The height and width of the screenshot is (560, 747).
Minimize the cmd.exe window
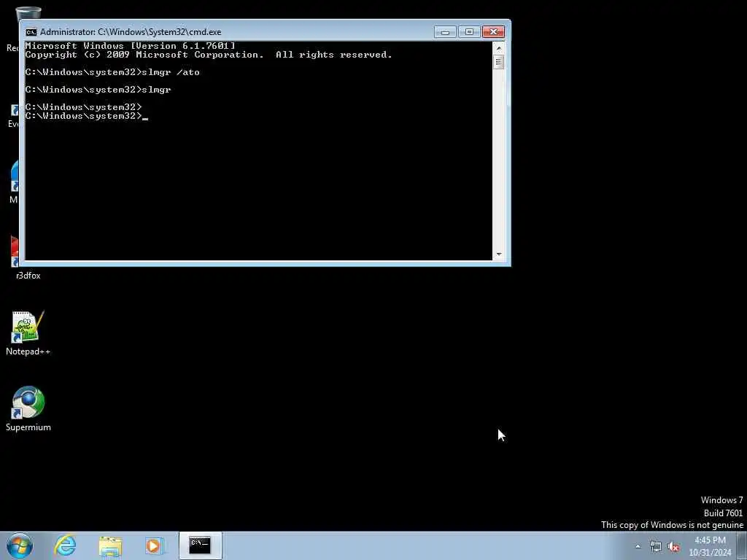click(x=445, y=32)
